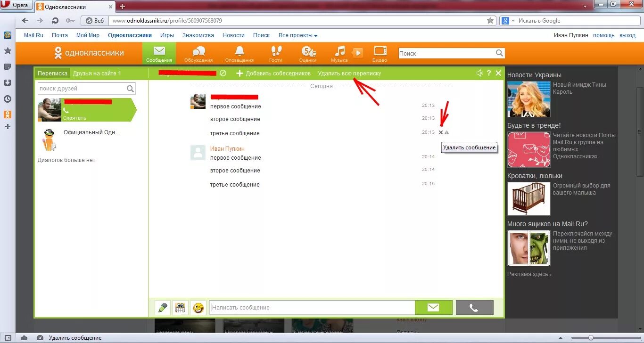This screenshot has height=343, width=644.
Task: Click Реклама здесь link
Action: 529,274
